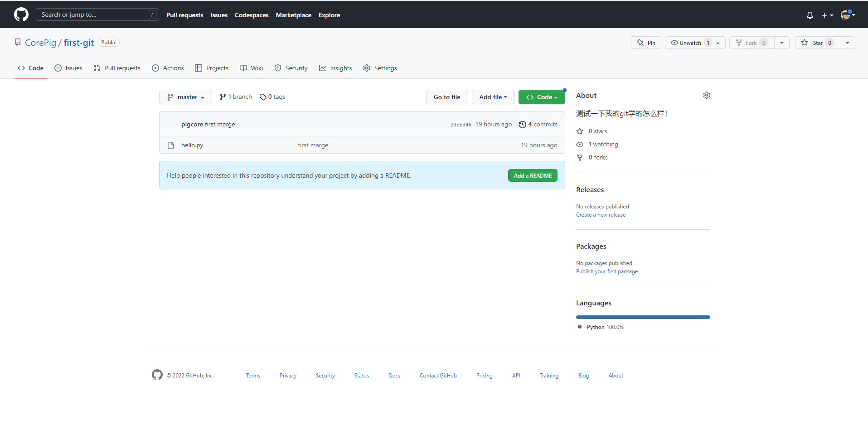Click Create a new release
Viewport: 868px width, 425px height.
pyautogui.click(x=601, y=215)
